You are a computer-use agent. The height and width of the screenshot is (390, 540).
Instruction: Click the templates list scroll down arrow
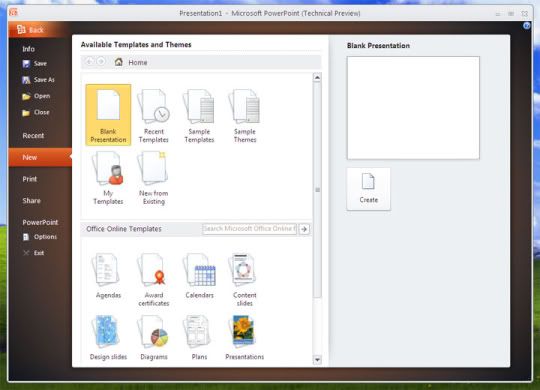[317, 360]
